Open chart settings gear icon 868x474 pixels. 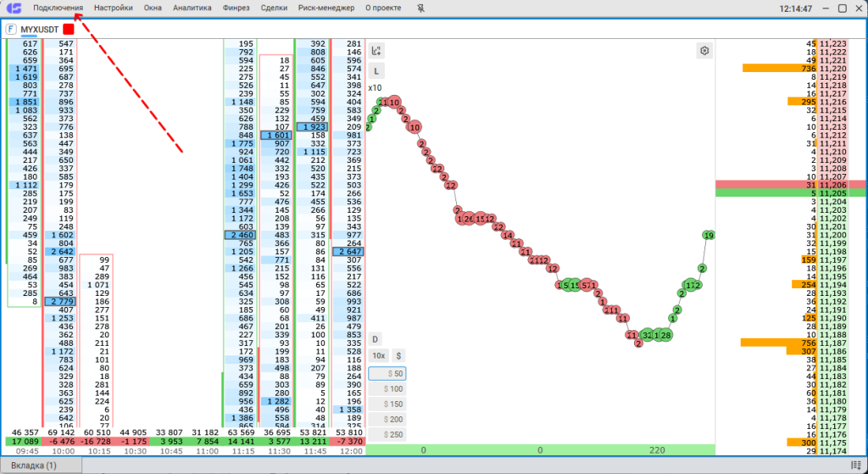pyautogui.click(x=704, y=51)
